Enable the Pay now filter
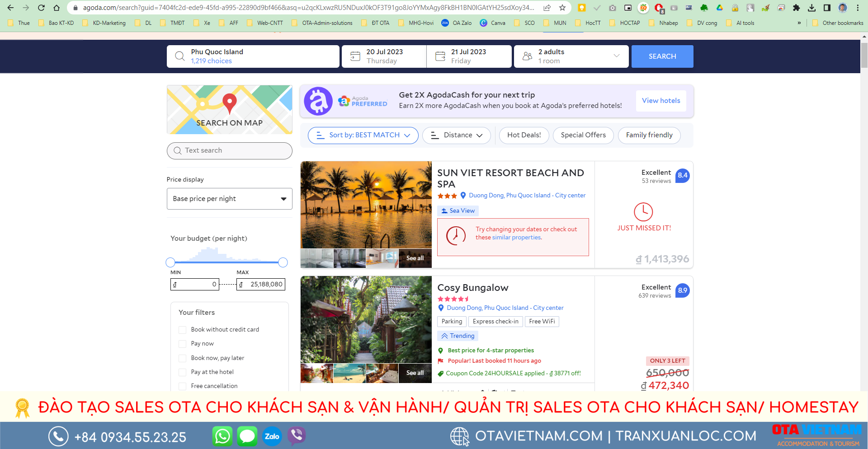 point(183,343)
